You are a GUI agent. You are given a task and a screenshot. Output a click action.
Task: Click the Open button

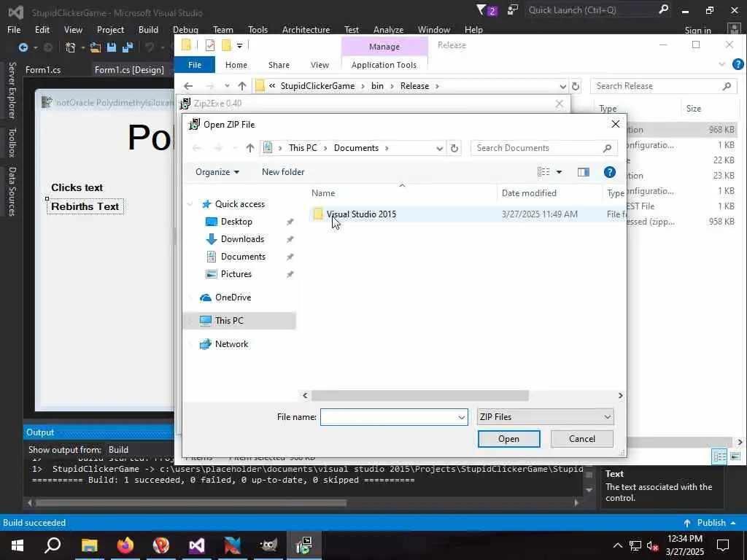click(508, 439)
